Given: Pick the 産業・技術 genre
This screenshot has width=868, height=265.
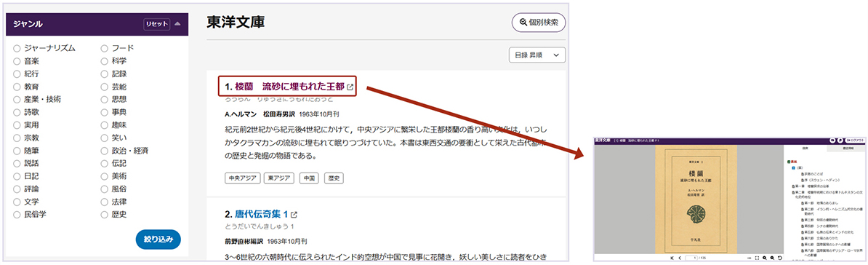Looking at the screenshot, I should (x=17, y=99).
